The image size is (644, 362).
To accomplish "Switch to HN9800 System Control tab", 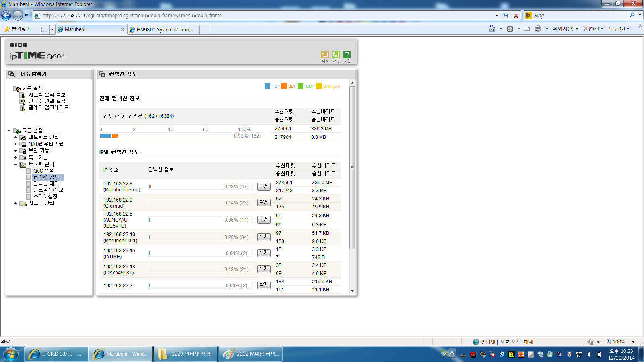I will coord(163,29).
